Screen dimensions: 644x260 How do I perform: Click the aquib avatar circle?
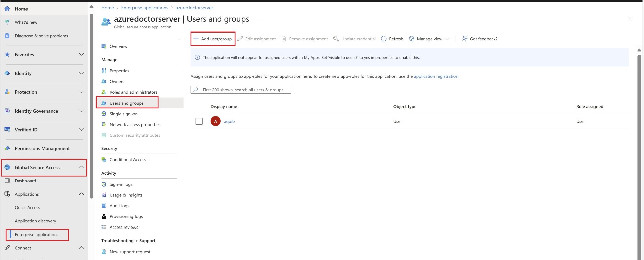click(x=215, y=121)
